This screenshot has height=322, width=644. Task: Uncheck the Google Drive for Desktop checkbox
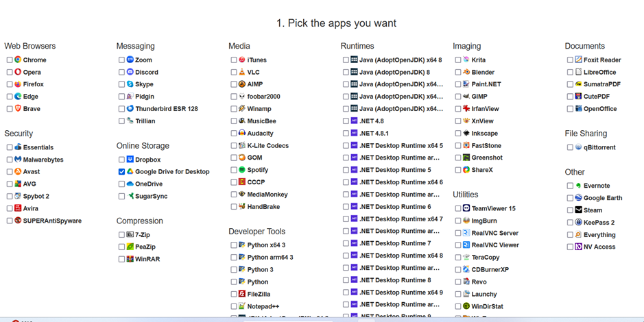coord(121,172)
